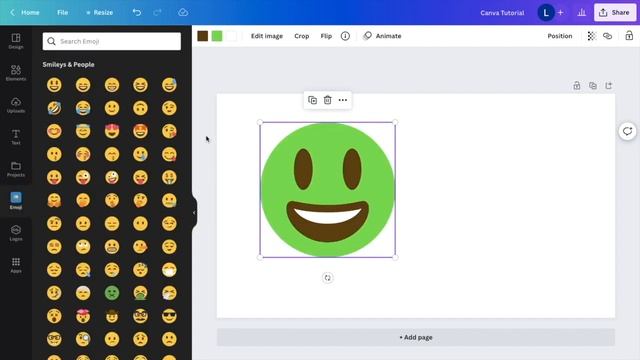Viewport: 640px width, 360px height.
Task: Insert the sunglasses face emoji
Action: tap(169, 316)
